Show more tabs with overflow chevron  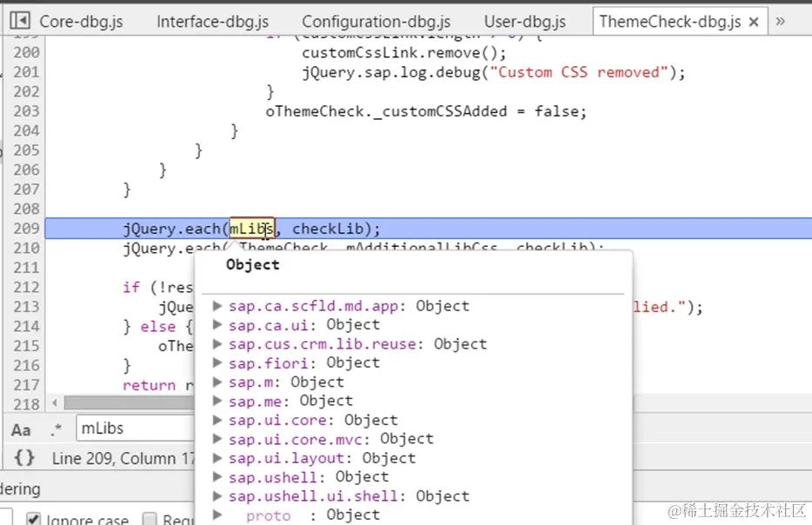pyautogui.click(x=780, y=21)
